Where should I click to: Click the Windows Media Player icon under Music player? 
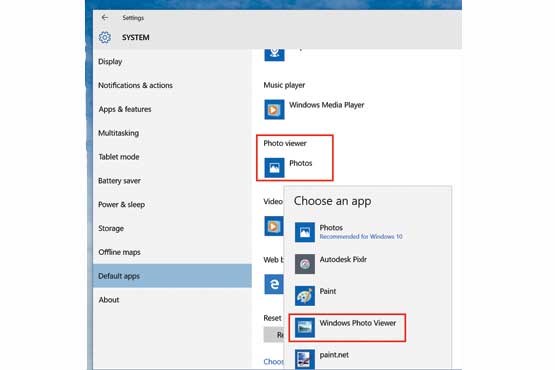(274, 109)
